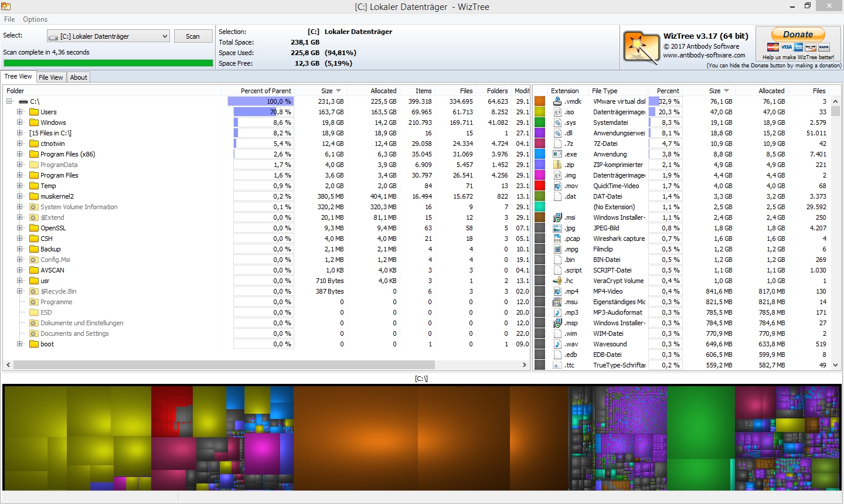Sort by the Percent of Parent column
The image size is (844, 504).
point(266,91)
